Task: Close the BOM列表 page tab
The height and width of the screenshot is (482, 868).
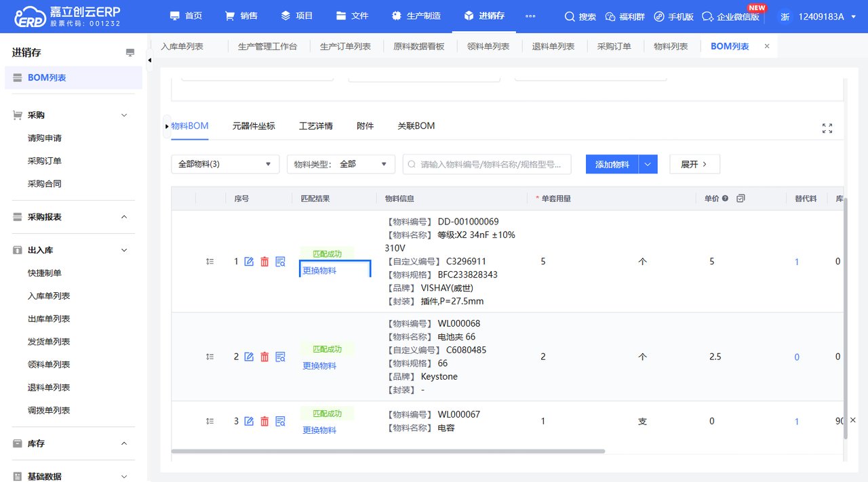Action: point(767,46)
